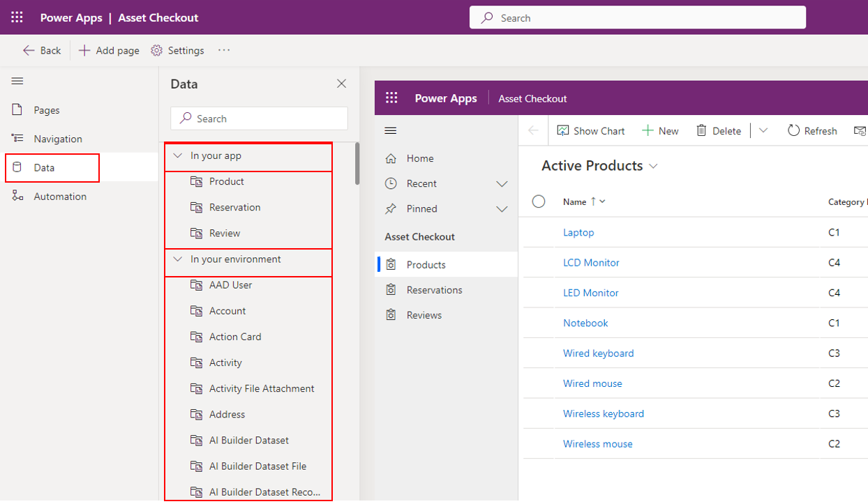Focus the Data pane search box
The image size is (868, 504).
pyautogui.click(x=259, y=119)
